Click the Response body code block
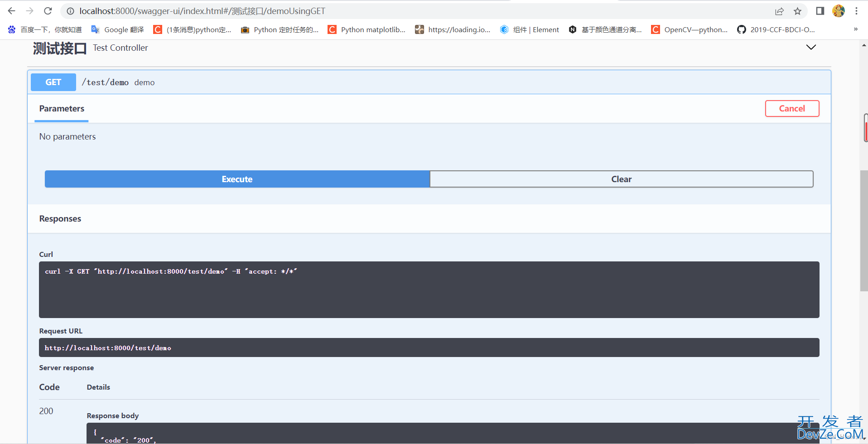This screenshot has height=444, width=868. click(453, 433)
